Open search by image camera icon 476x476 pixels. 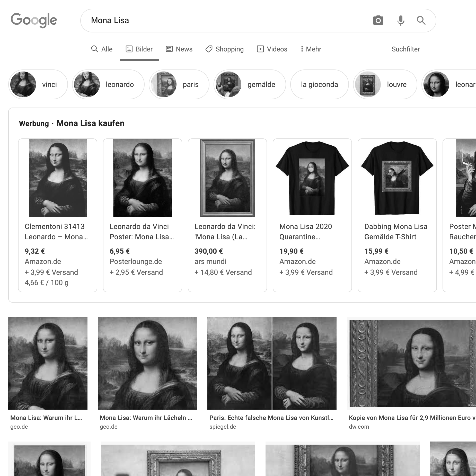(378, 20)
